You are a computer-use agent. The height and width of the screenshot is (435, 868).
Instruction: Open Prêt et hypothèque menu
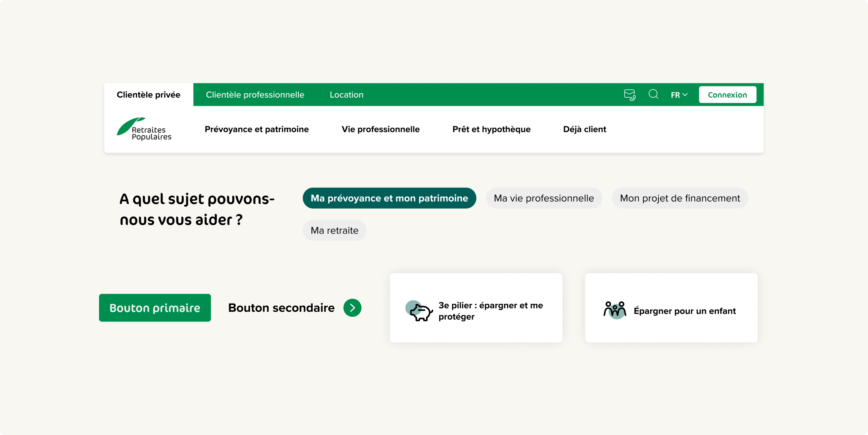[x=491, y=129]
